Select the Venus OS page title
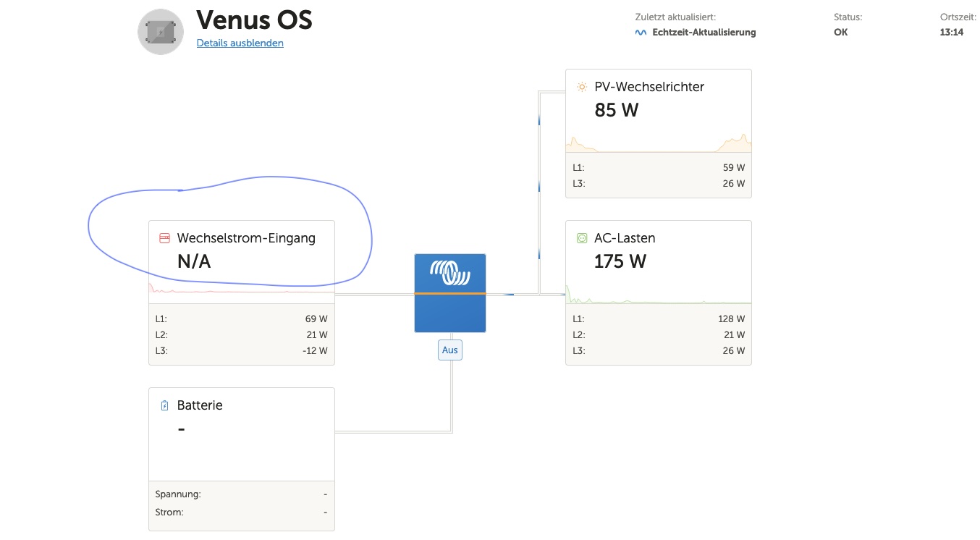The width and height of the screenshot is (980, 540). tap(255, 20)
